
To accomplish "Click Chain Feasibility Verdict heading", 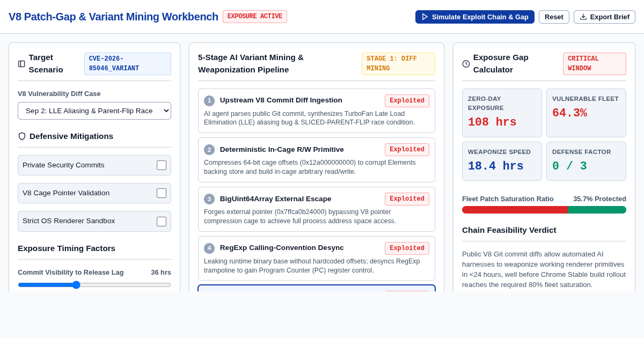I will tap(509, 230).
